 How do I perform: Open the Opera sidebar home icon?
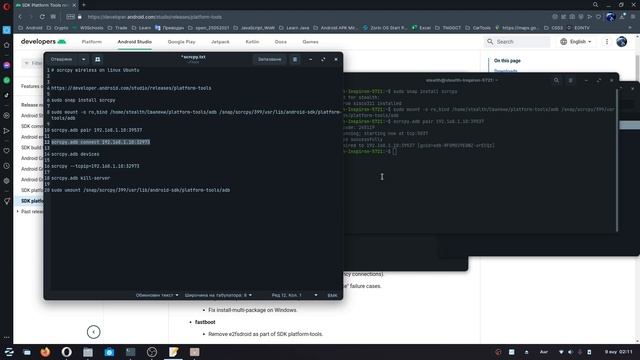click(7, 45)
